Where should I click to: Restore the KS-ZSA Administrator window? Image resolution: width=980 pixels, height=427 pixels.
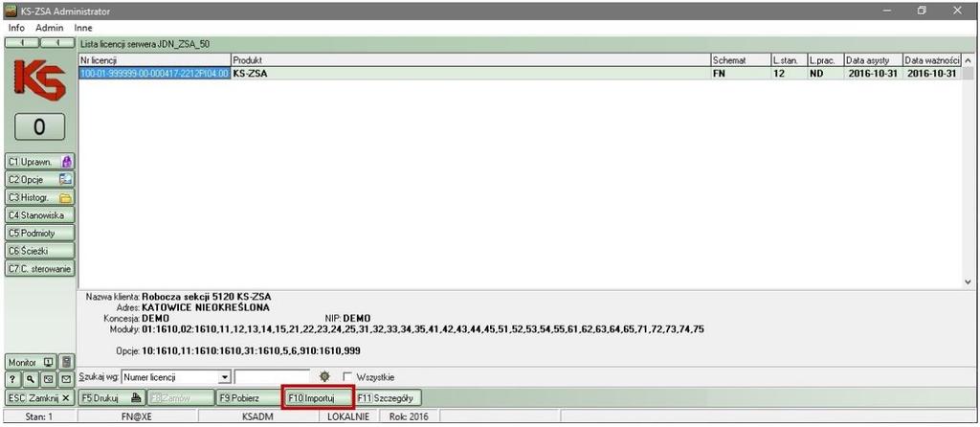pos(922,11)
